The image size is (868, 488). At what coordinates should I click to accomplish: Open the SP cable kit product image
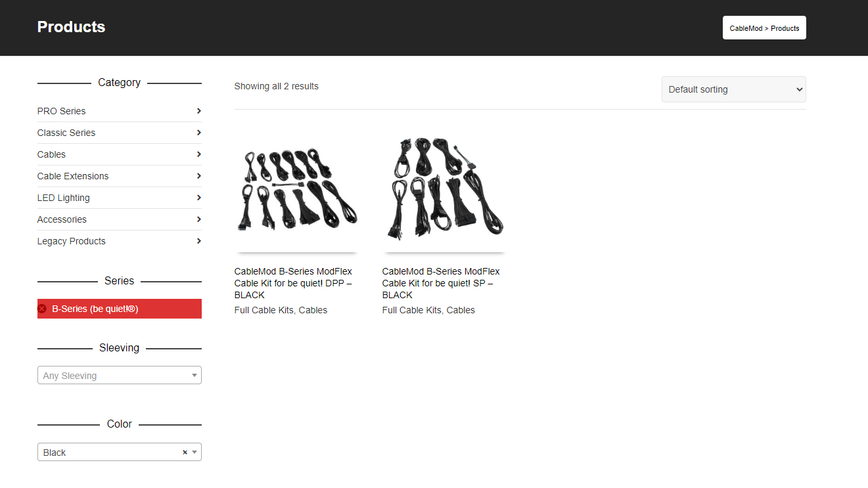(444, 190)
